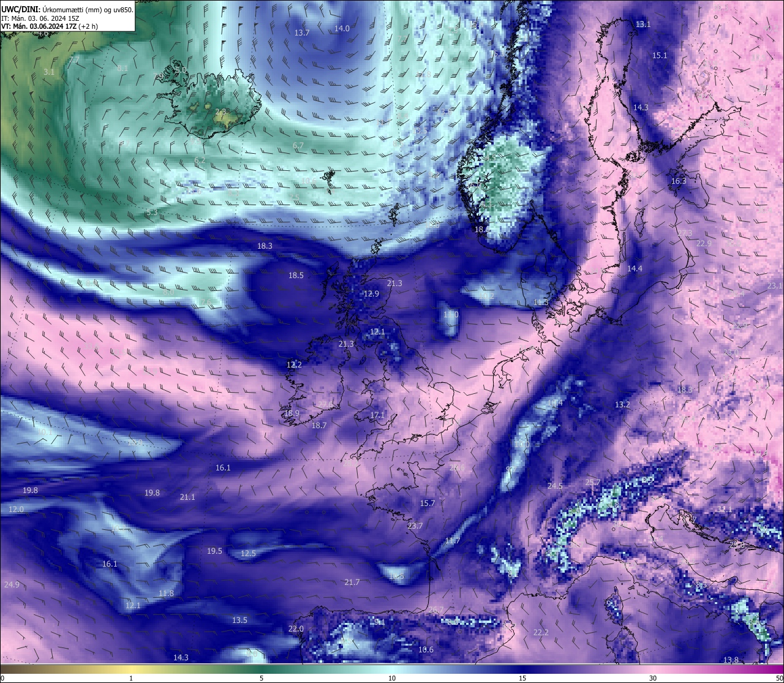The image size is (784, 683).
Task: Click the valid time 'VT: Mán. 03.06.2024 17Z (+2 h)'
Action: click(51, 27)
